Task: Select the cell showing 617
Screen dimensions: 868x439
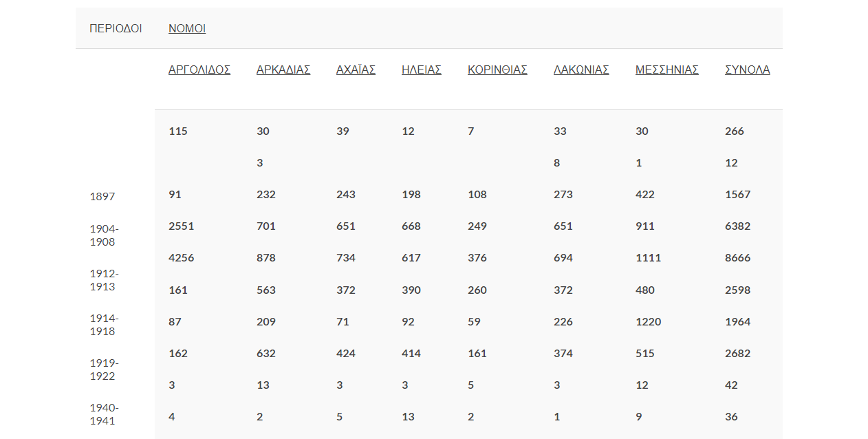Action: tap(411, 258)
